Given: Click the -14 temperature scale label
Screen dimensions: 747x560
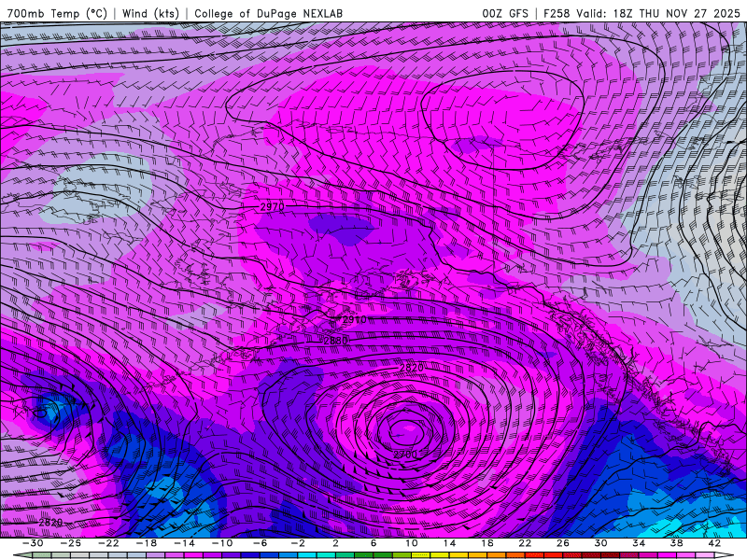Looking at the screenshot, I should [184, 543].
